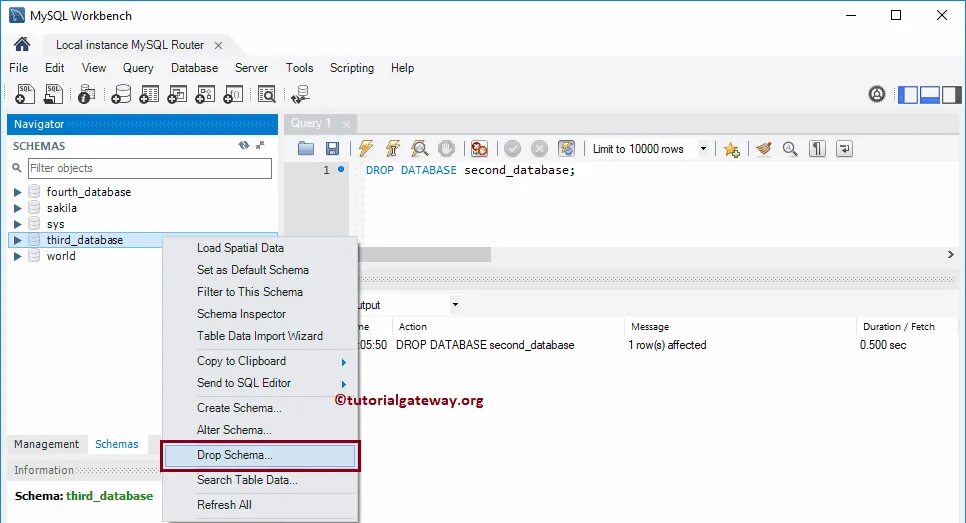Screen dimensions: 966x523
Task: Click the editor horizontal scrollbar thumb
Action: click(x=425, y=254)
